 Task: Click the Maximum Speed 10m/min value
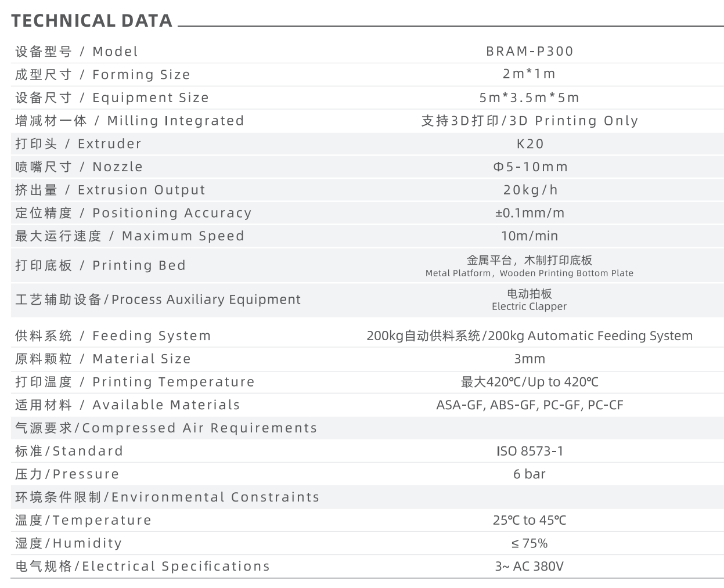(530, 236)
